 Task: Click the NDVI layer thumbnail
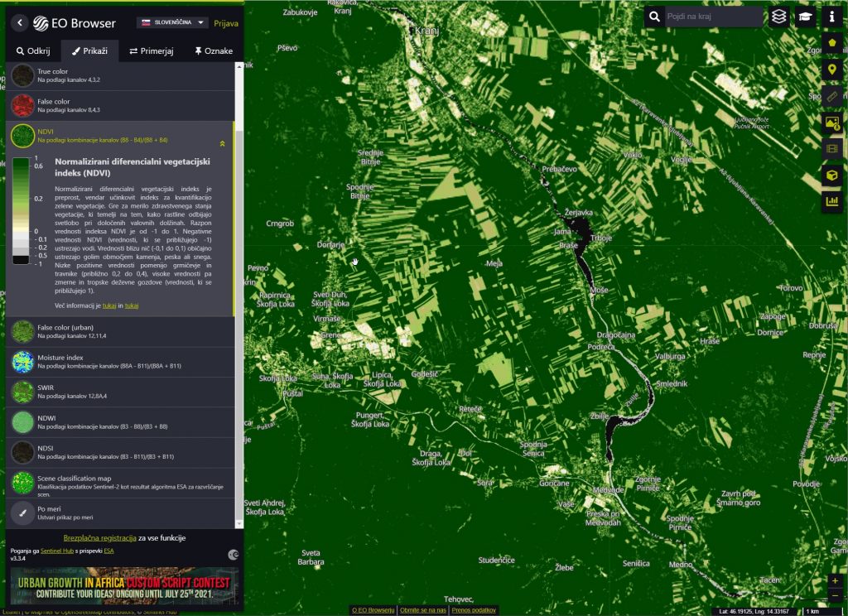pos(22,136)
